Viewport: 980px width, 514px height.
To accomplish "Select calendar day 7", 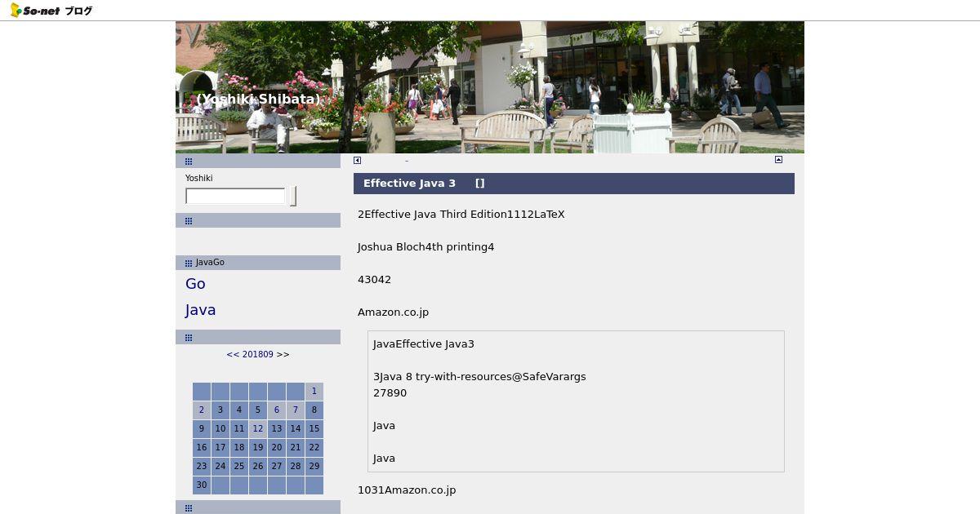I will click(296, 410).
